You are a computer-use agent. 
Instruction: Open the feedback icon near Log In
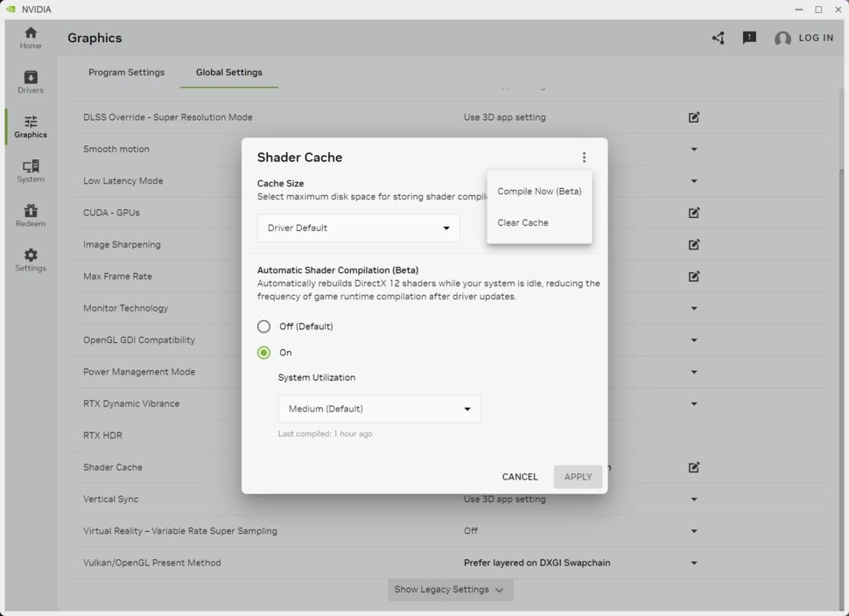[x=749, y=38]
